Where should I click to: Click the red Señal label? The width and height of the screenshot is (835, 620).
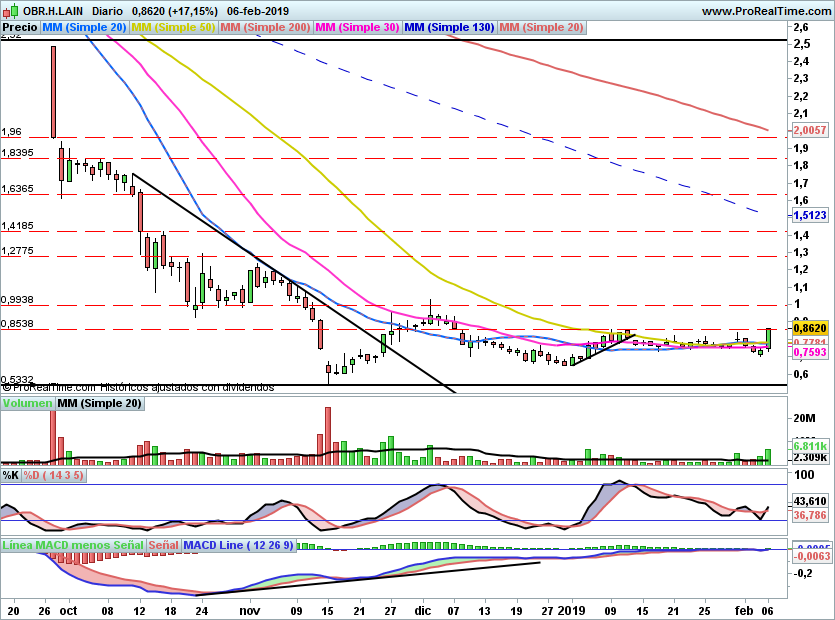[163, 546]
